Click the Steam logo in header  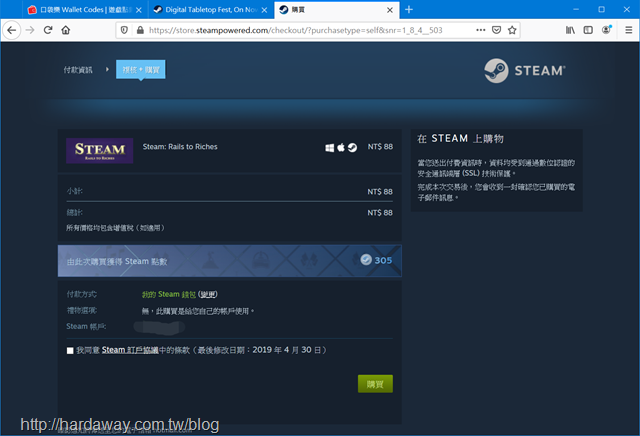pyautogui.click(x=525, y=71)
